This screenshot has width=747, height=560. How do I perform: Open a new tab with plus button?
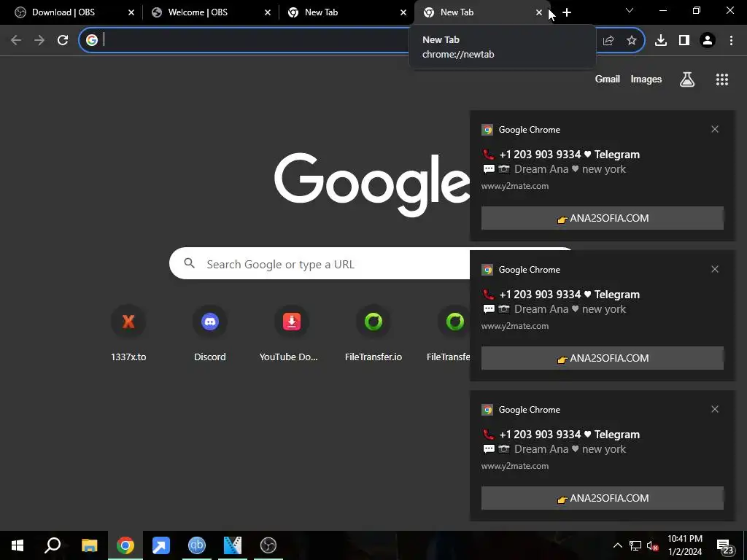pyautogui.click(x=566, y=12)
